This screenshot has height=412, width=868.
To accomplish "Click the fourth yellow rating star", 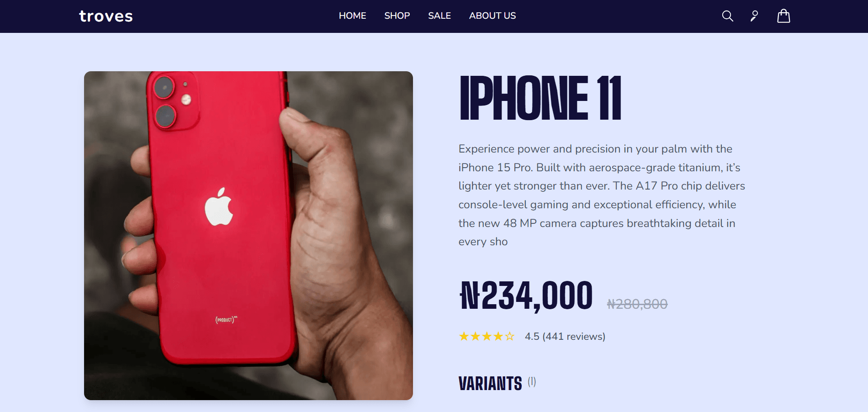I will 498,337.
